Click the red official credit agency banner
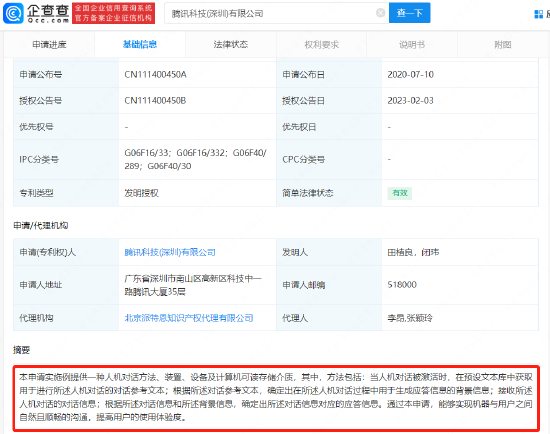This screenshot has height=434, width=550. 113,13
